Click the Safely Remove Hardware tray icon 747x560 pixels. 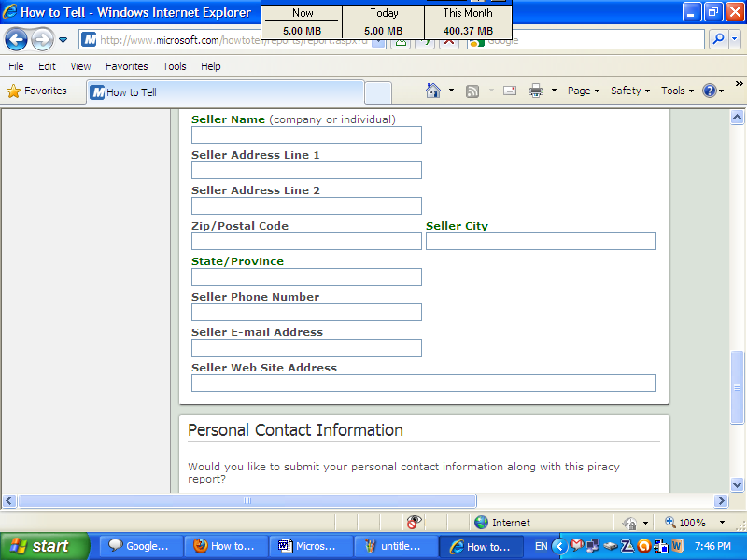611,546
